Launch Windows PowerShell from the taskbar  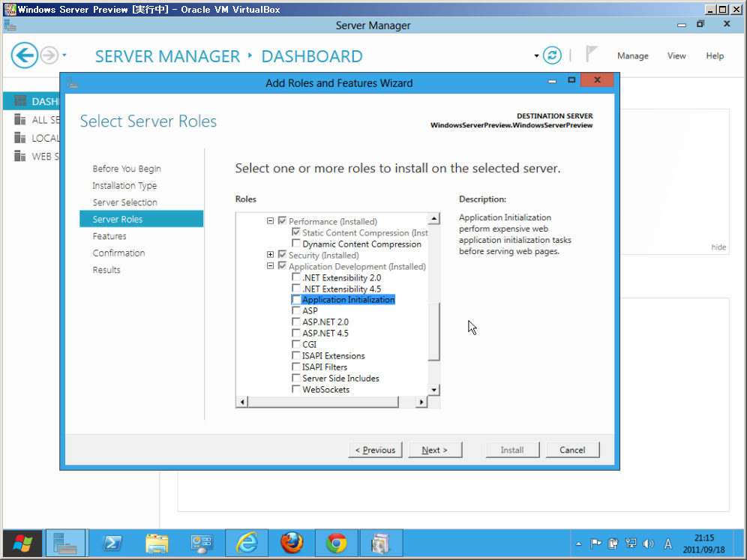(x=112, y=543)
